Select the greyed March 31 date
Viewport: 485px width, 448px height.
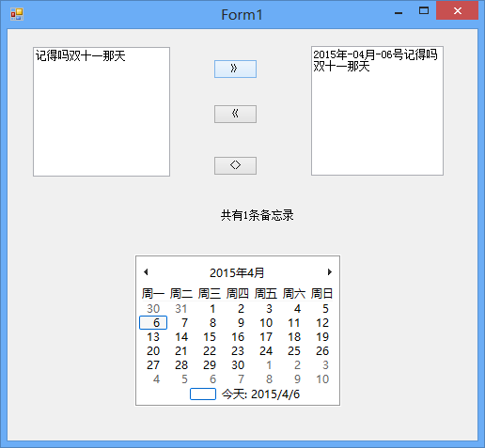tap(181, 309)
